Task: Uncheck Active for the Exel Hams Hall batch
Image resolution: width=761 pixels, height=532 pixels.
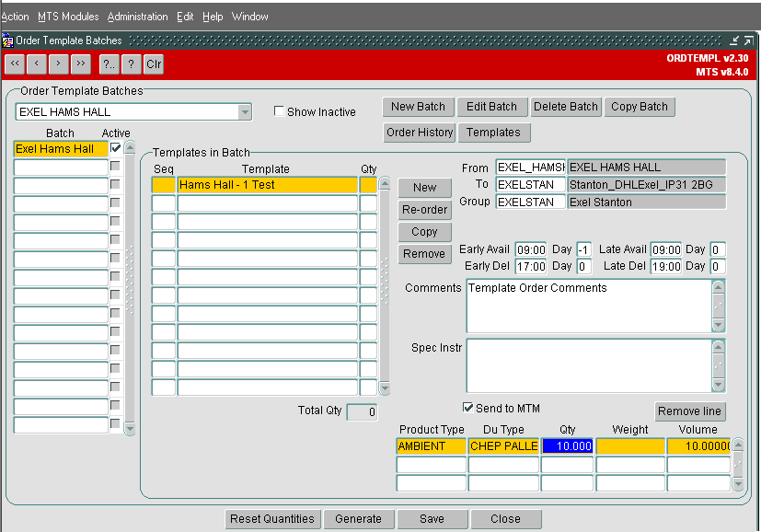Action: [x=116, y=148]
